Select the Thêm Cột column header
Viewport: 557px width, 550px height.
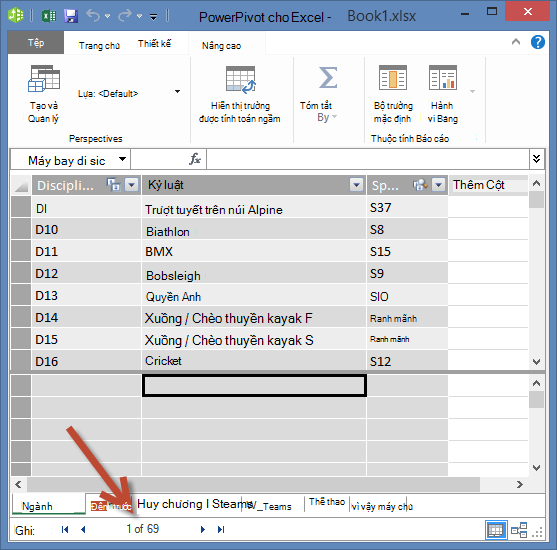pyautogui.click(x=488, y=185)
